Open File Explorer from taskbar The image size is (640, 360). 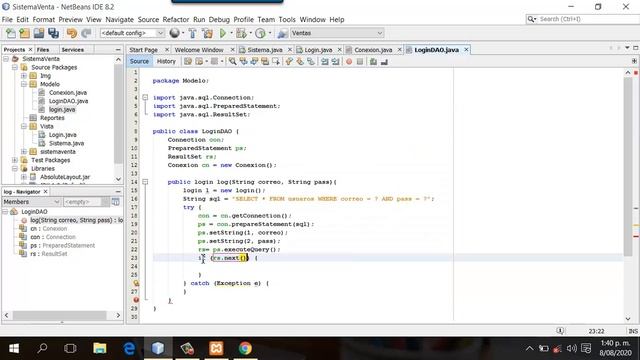click(x=100, y=348)
